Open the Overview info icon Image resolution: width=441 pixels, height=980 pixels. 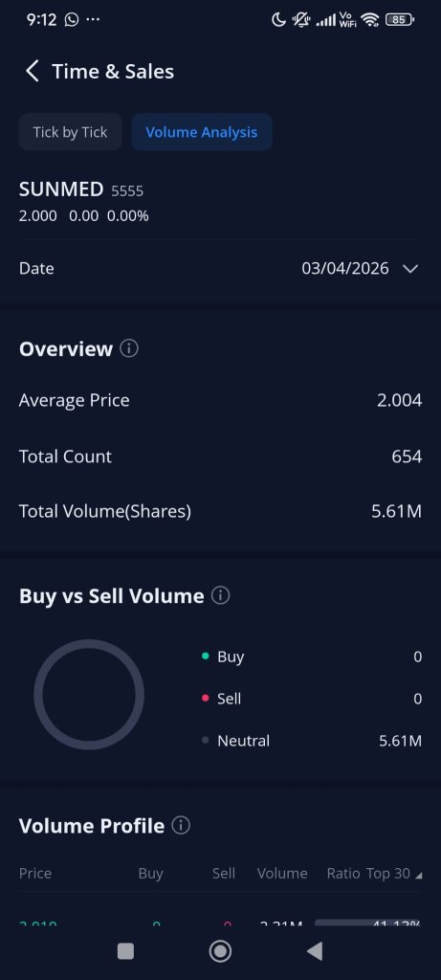pyautogui.click(x=129, y=348)
